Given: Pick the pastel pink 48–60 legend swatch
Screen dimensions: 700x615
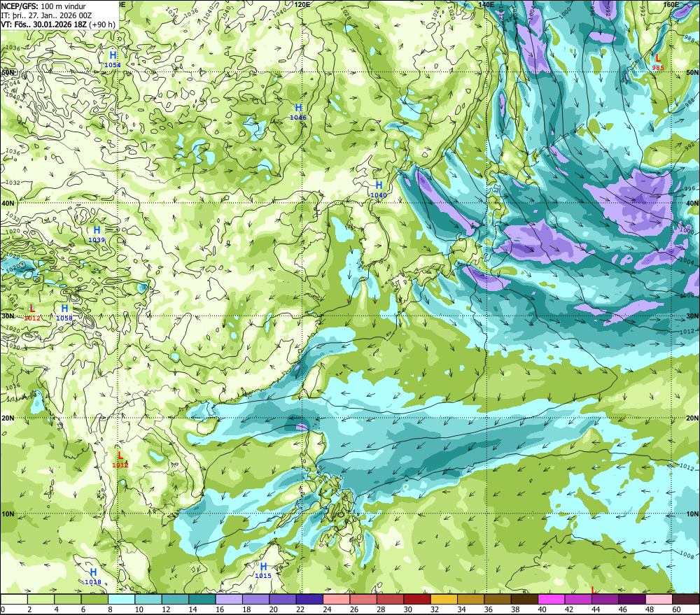Looking at the screenshot, I should [x=659, y=599].
